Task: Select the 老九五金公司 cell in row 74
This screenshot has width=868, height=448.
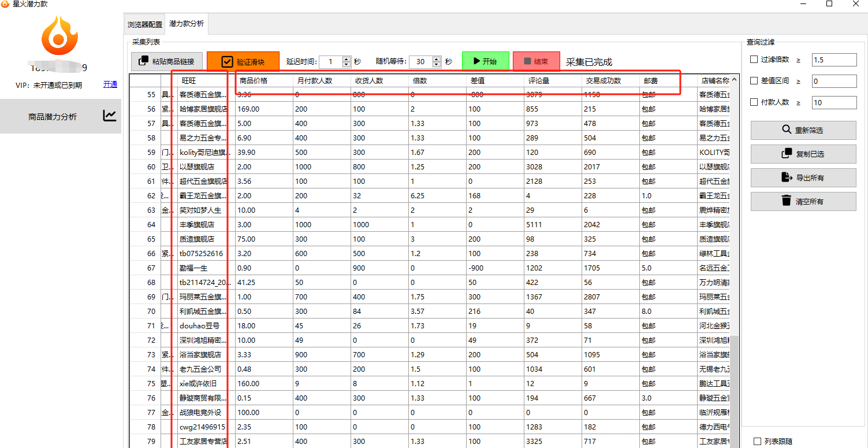Action: pyautogui.click(x=206, y=369)
